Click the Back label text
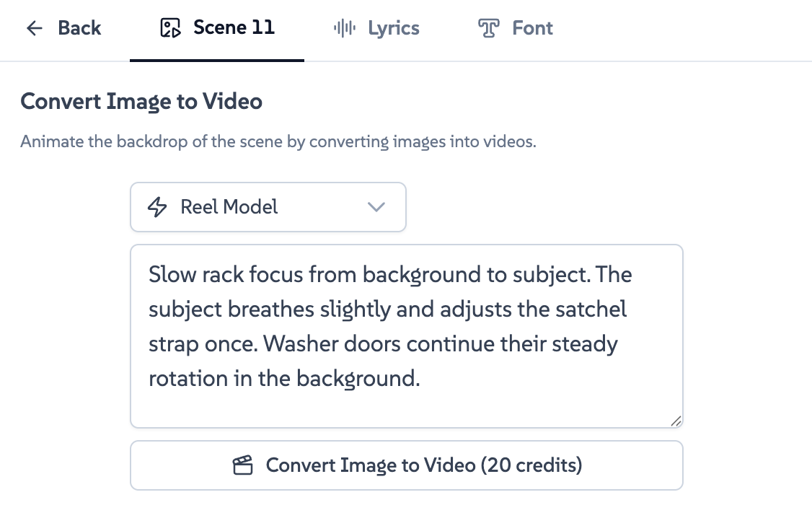This screenshot has width=812, height=531. click(79, 28)
